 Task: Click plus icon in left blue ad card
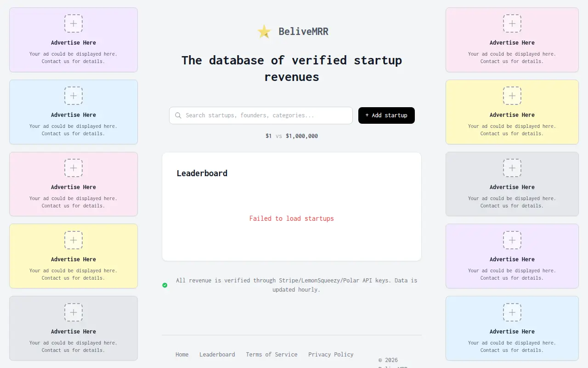tap(73, 96)
